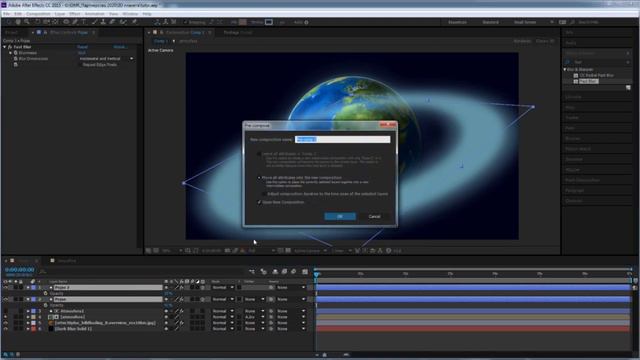This screenshot has width=640, height=360.
Task: Open Active Camera view dropdown in viewer footer
Action: point(310,251)
